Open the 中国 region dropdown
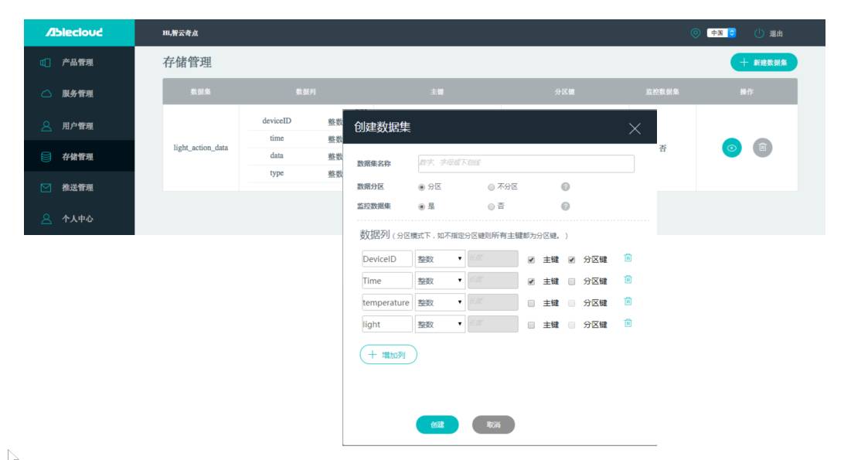868x460 pixels. pyautogui.click(x=721, y=33)
